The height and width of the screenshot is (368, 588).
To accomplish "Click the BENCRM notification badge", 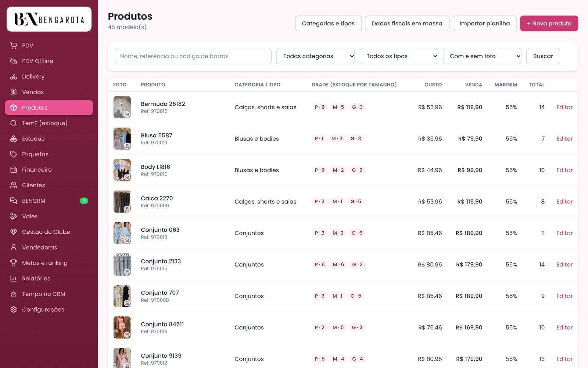I will (84, 201).
